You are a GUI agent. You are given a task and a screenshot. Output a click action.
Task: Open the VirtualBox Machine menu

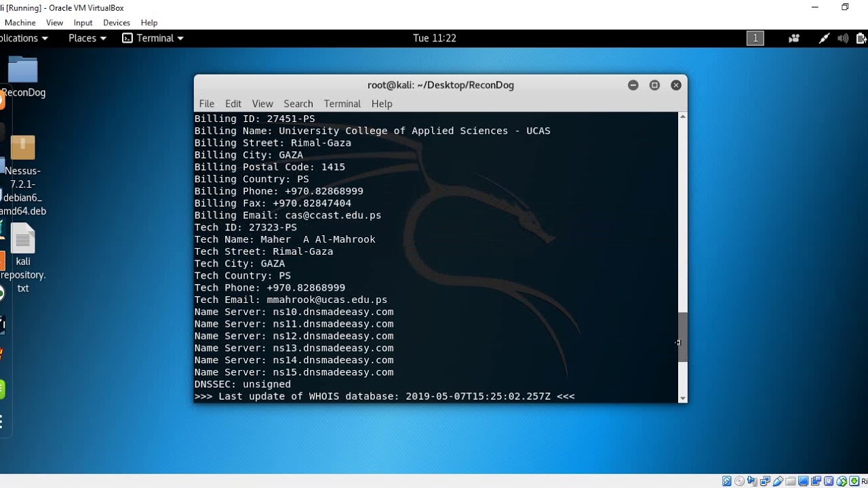(20, 22)
